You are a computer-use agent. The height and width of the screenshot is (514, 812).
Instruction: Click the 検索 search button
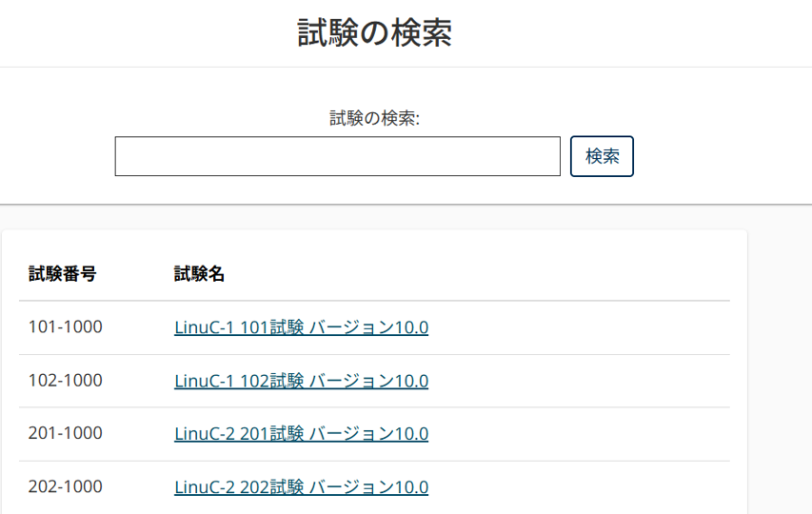[602, 156]
